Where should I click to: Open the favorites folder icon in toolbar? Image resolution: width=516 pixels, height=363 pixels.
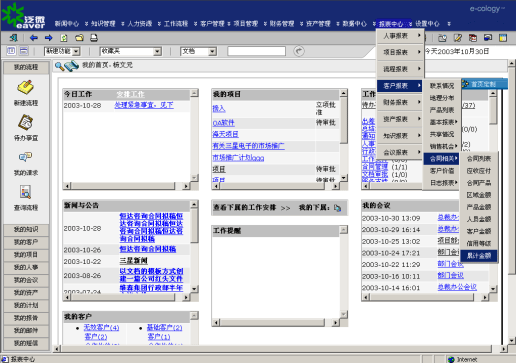pyautogui.click(x=79, y=38)
